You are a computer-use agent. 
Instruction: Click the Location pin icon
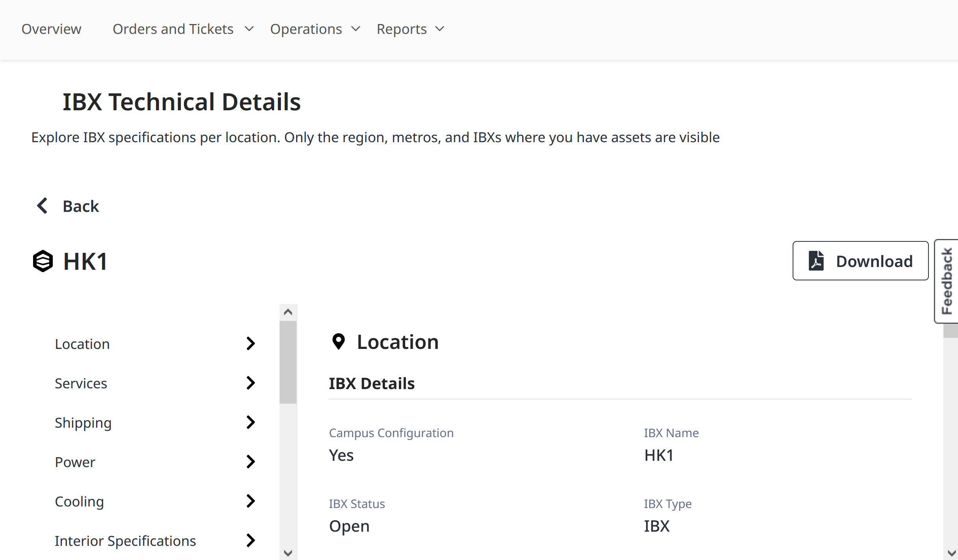click(x=338, y=341)
